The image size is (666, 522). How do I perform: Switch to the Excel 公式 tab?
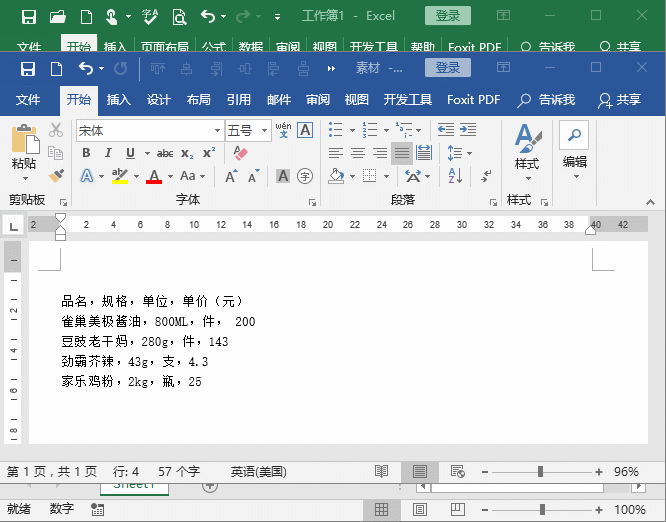tap(213, 46)
